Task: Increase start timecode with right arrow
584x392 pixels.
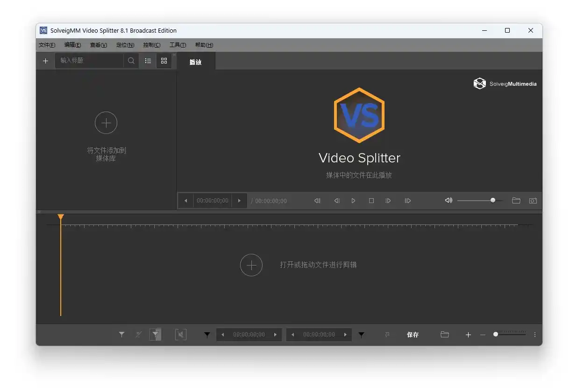Action: (275, 335)
